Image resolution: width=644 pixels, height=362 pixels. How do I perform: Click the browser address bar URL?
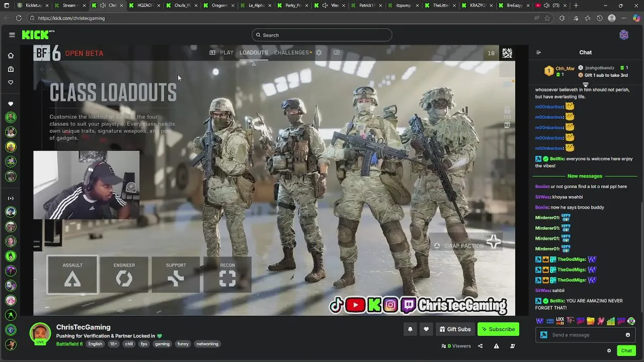(x=71, y=18)
